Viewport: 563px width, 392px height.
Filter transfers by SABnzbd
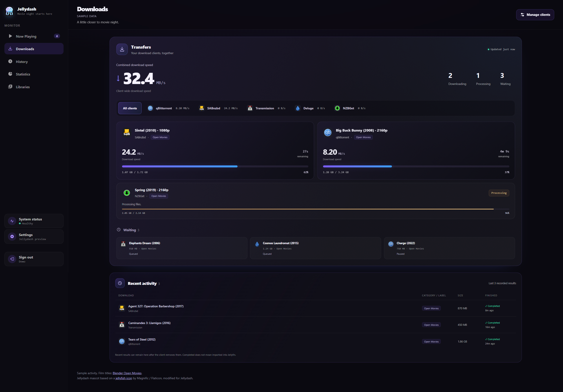tap(218, 108)
